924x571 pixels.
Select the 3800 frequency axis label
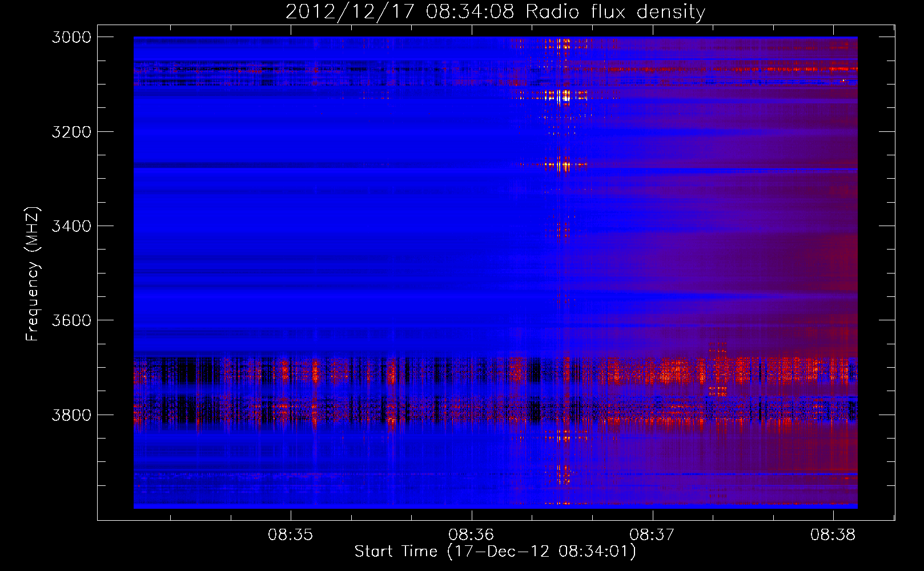tap(71, 415)
